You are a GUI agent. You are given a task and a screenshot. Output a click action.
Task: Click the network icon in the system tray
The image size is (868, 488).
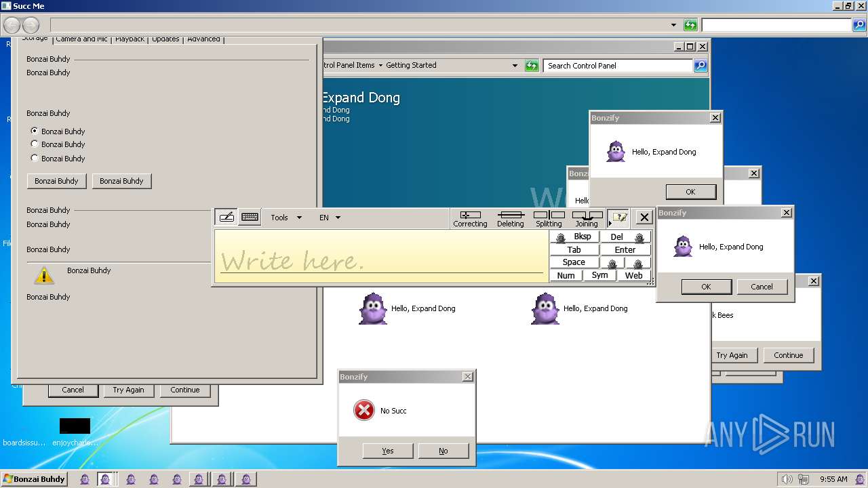pos(805,479)
